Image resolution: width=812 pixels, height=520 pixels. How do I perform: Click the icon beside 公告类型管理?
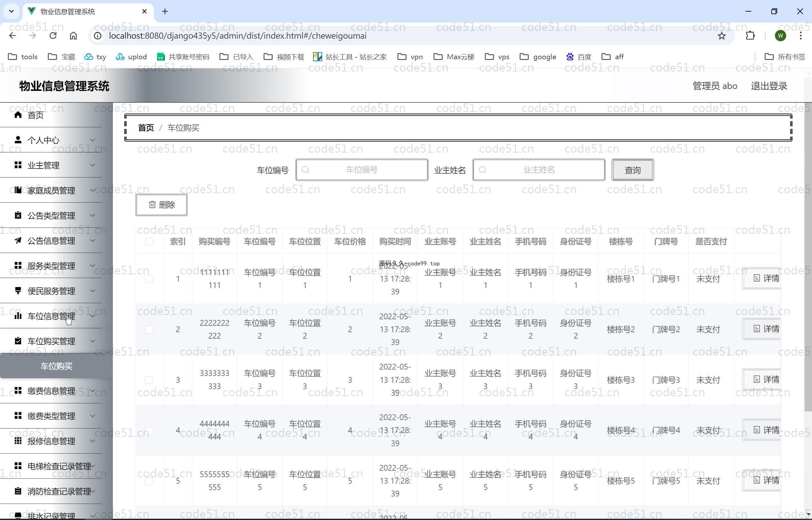point(18,215)
